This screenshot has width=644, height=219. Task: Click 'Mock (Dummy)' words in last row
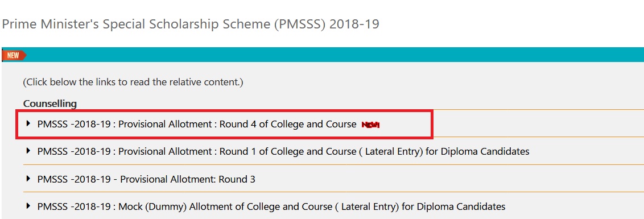coord(153,206)
